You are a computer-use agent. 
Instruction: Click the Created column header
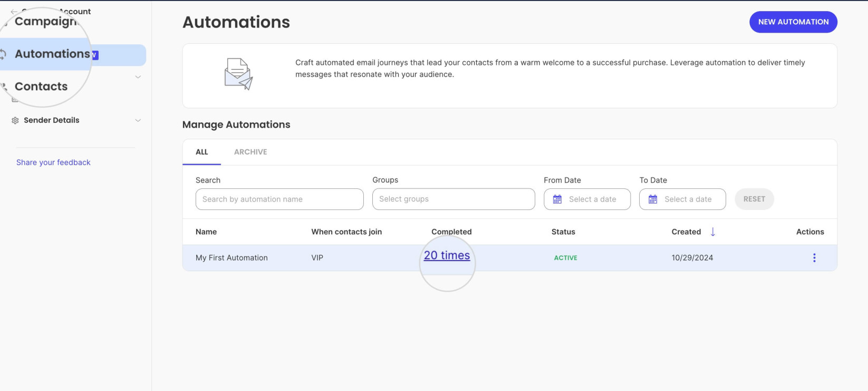pos(686,232)
